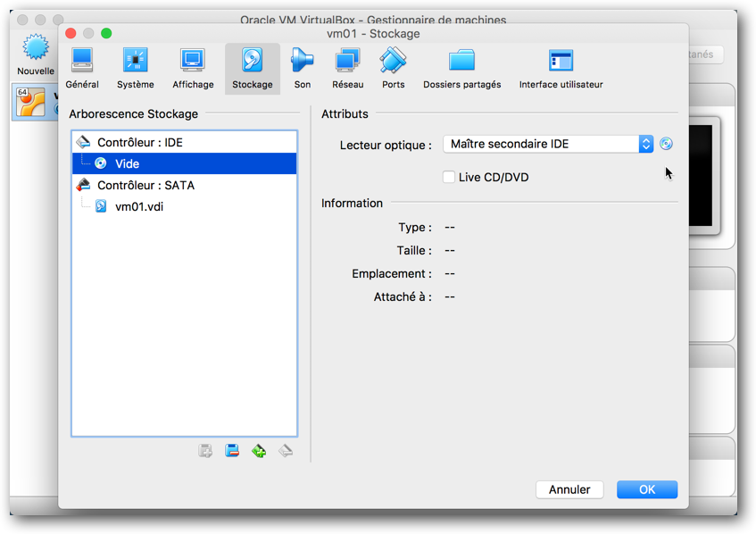Open Interface utilisateur settings
Screen dimensions: 756x534
561,69
